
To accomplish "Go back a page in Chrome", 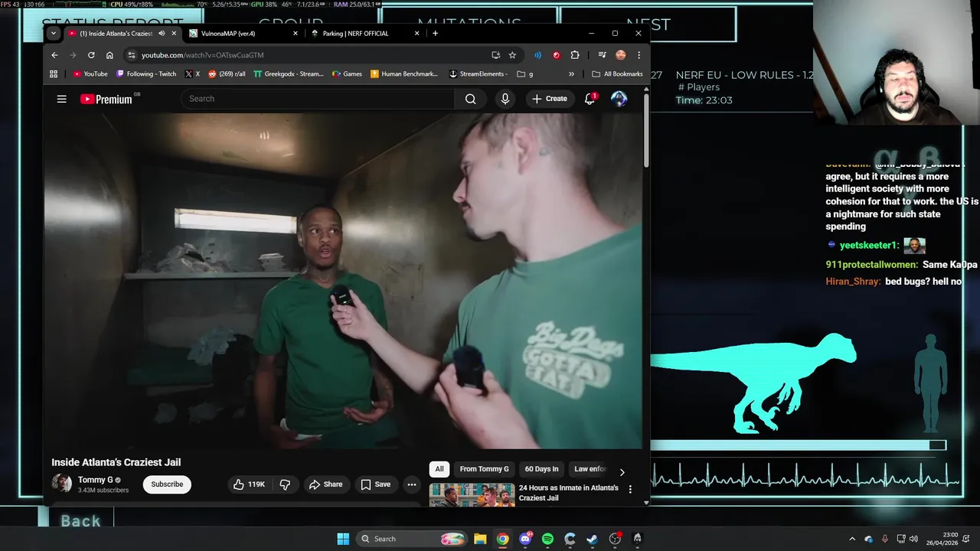I will tap(54, 55).
